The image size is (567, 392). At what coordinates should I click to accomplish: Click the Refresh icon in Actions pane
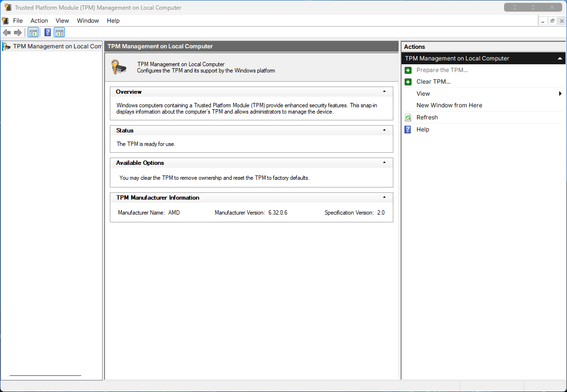tap(408, 117)
